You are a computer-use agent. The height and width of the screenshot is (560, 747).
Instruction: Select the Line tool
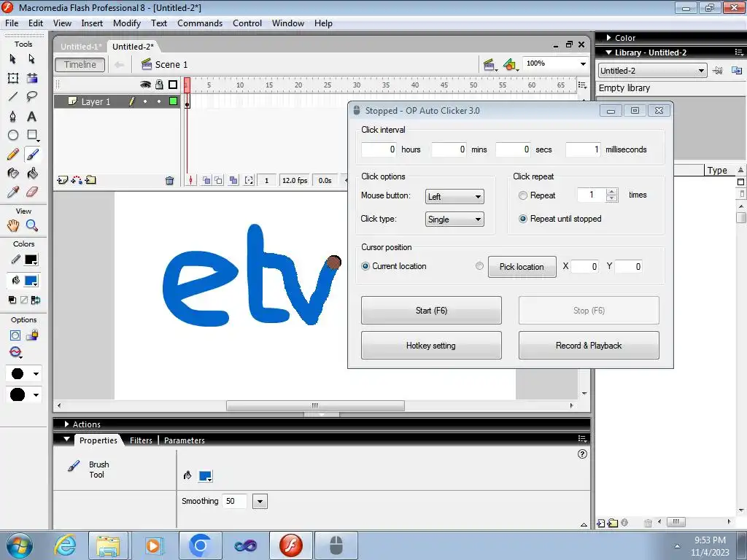coord(13,97)
